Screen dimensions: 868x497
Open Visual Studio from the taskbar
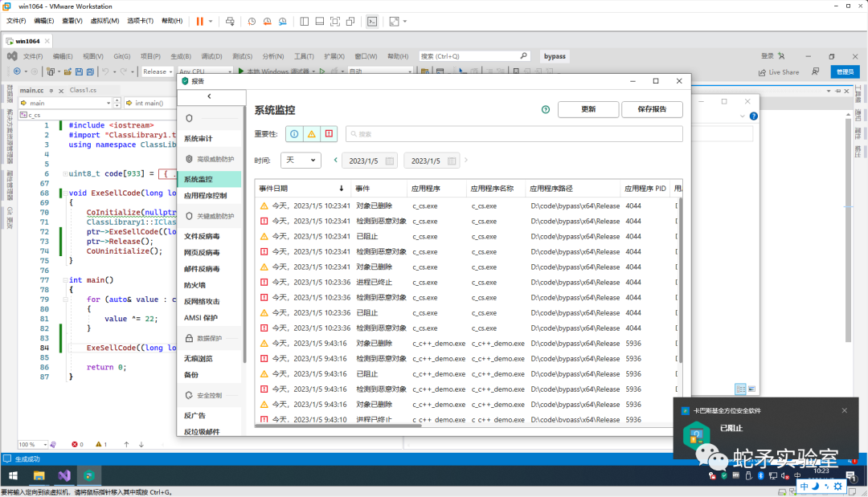pyautogui.click(x=63, y=475)
